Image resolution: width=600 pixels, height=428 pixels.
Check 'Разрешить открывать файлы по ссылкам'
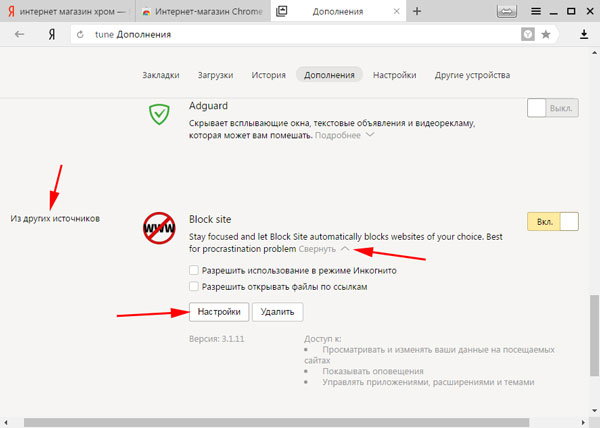click(194, 287)
